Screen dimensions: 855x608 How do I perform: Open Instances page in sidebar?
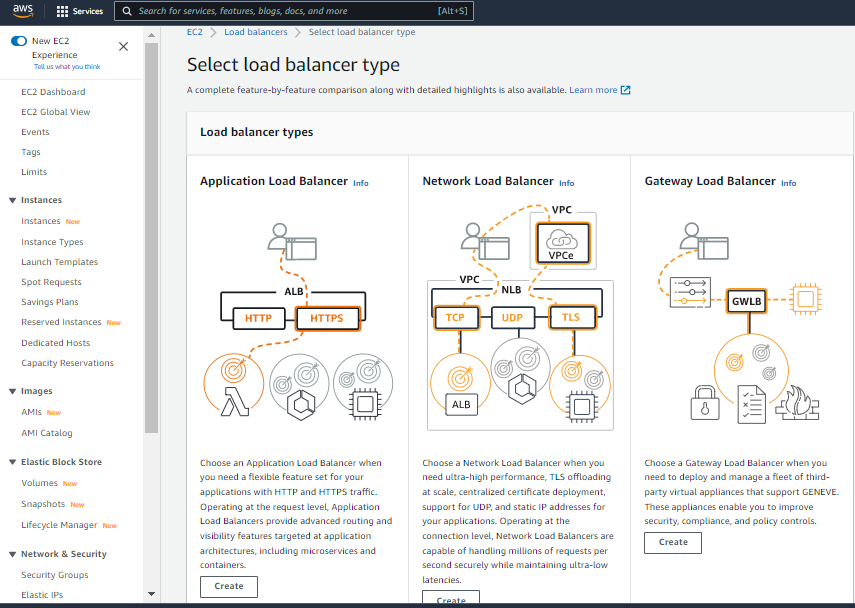[x=41, y=221]
